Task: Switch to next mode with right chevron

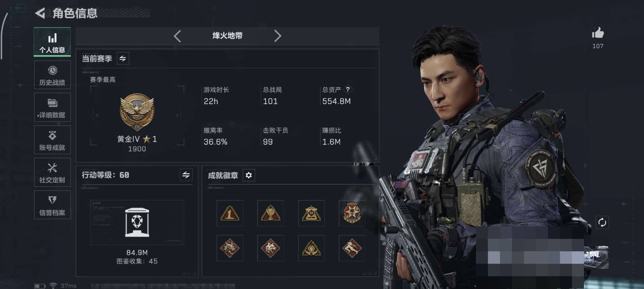Action: pos(278,36)
